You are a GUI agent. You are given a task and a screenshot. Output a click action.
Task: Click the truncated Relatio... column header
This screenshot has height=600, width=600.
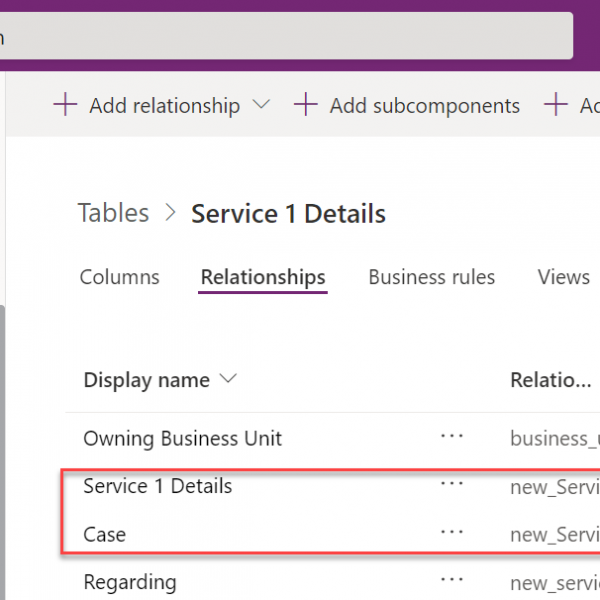pos(550,380)
